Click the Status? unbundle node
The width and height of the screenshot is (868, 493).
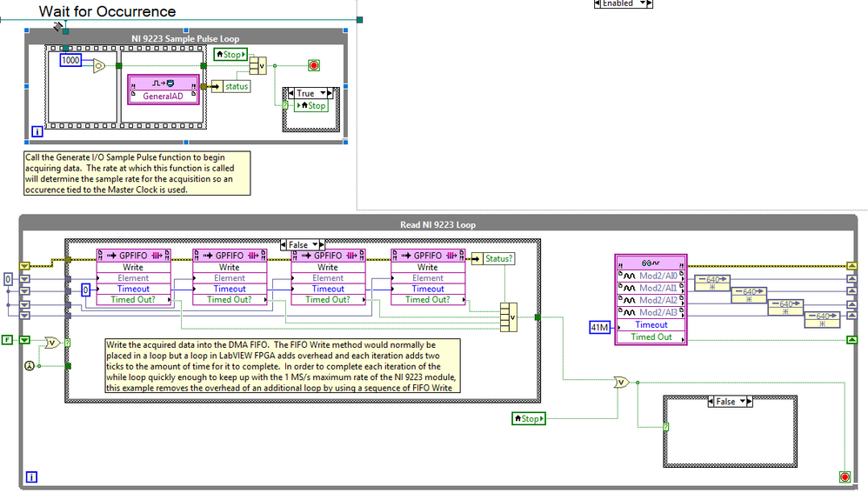point(494,258)
